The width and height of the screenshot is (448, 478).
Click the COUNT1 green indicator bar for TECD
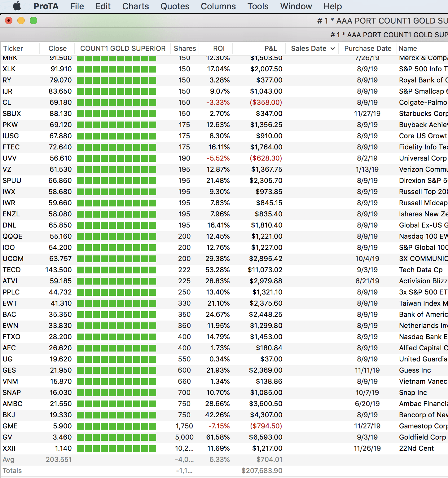[x=116, y=270]
